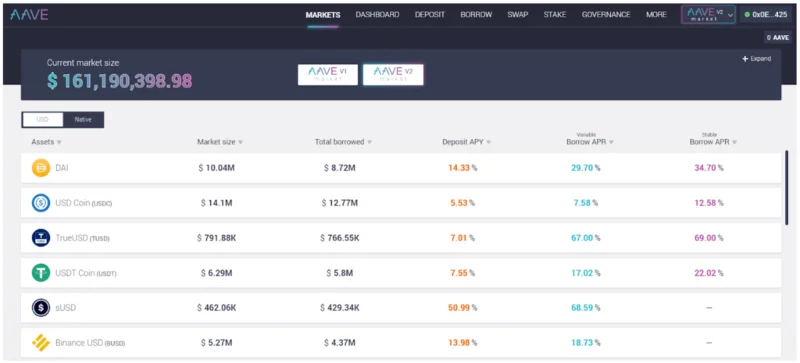Image resolution: width=800 pixels, height=363 pixels.
Task: Click USDT market size $ 6.29M
Action: (x=216, y=273)
